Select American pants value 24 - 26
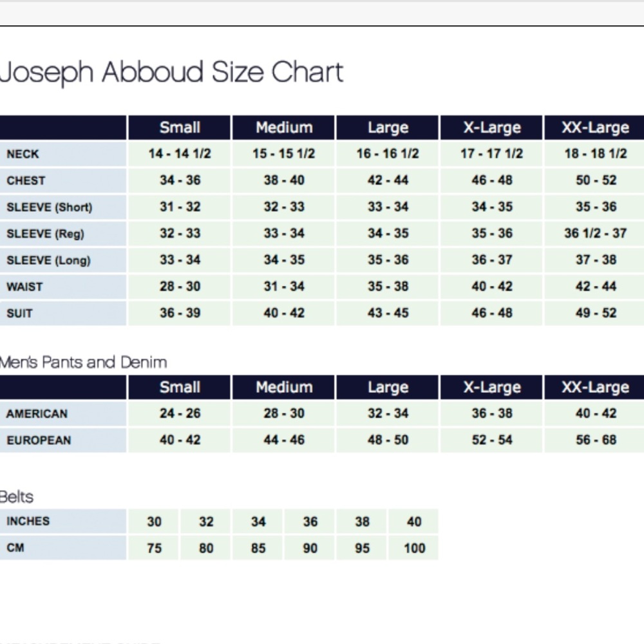The width and height of the screenshot is (644, 644). tap(180, 413)
